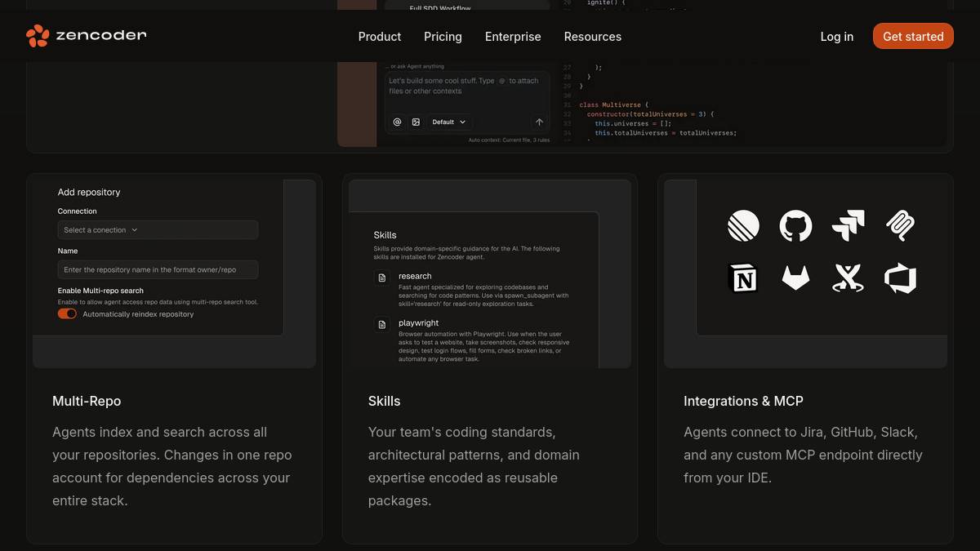This screenshot has width=980, height=551.
Task: Open the Pricing page
Action: point(443,37)
